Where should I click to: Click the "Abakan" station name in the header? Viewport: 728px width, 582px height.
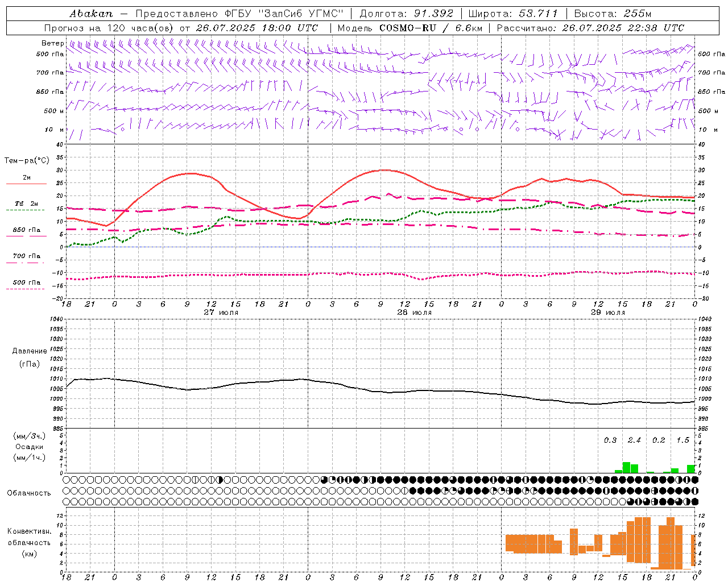pos(92,13)
